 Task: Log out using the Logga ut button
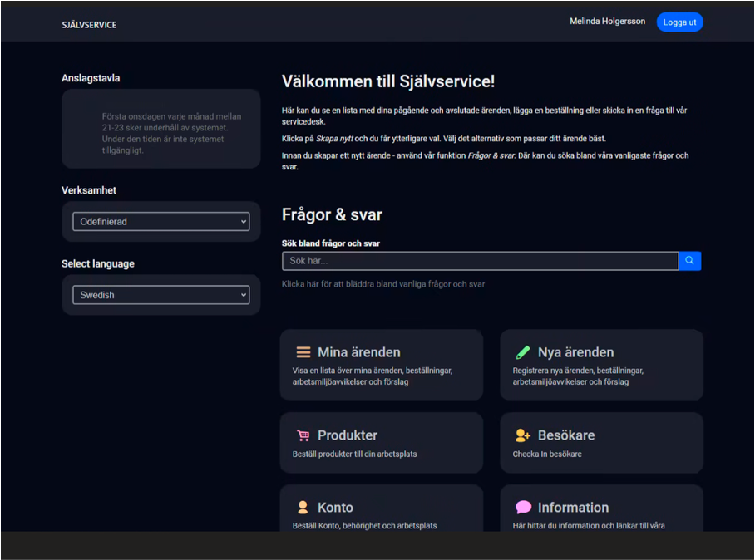tap(679, 22)
